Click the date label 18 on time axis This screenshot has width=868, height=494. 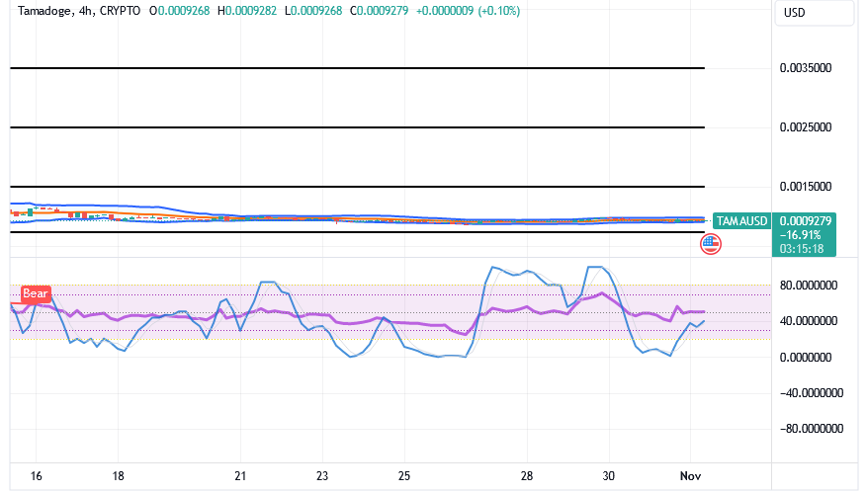click(118, 476)
